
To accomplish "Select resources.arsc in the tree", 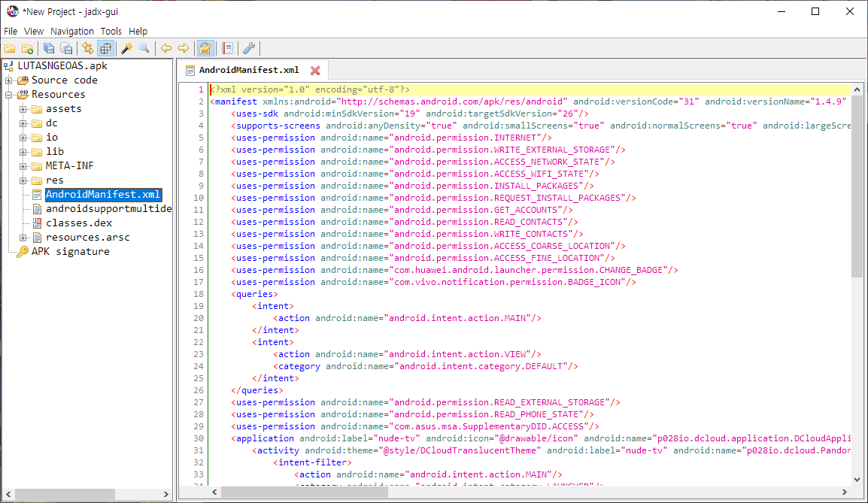I will [87, 238].
